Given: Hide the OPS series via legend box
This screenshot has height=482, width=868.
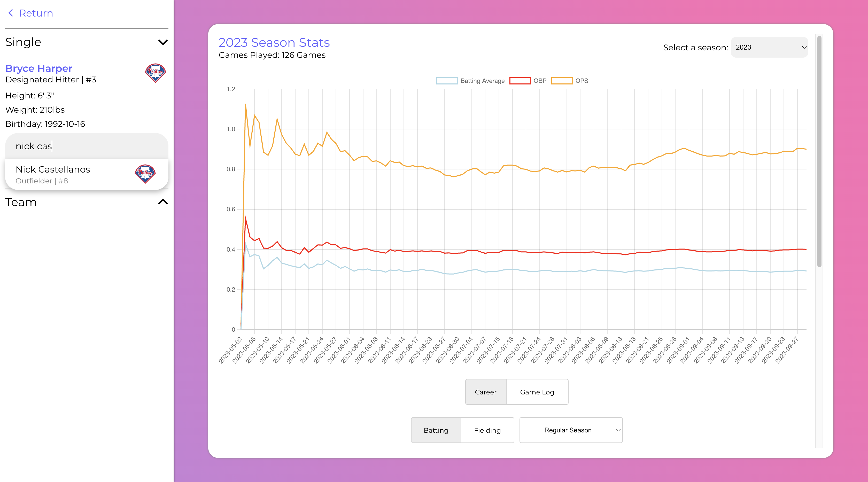Looking at the screenshot, I should pyautogui.click(x=562, y=81).
